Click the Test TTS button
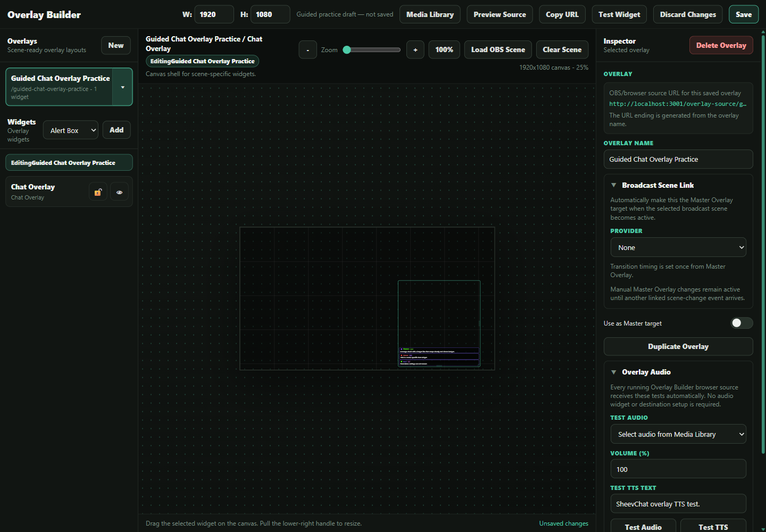Image resolution: width=766 pixels, height=532 pixels. coord(713,526)
